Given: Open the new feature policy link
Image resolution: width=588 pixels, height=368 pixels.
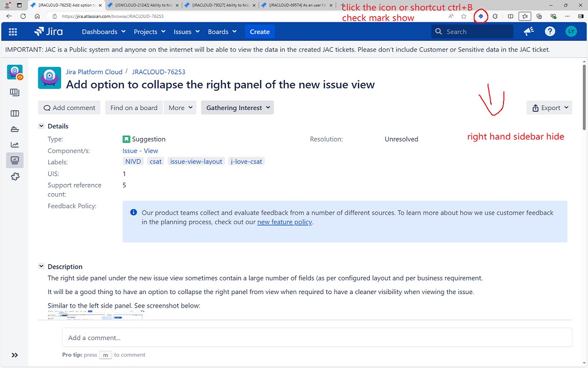Looking at the screenshot, I should (x=284, y=222).
